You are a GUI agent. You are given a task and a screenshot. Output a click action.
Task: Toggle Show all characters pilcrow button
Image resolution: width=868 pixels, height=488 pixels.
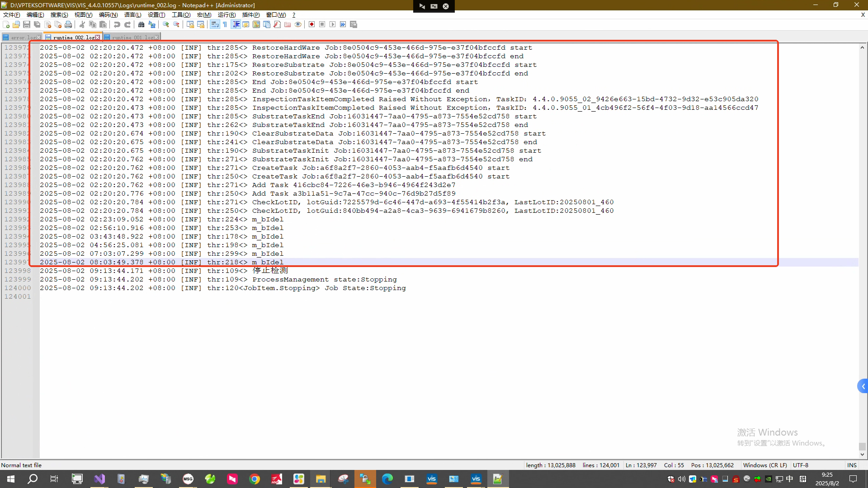[x=225, y=24]
